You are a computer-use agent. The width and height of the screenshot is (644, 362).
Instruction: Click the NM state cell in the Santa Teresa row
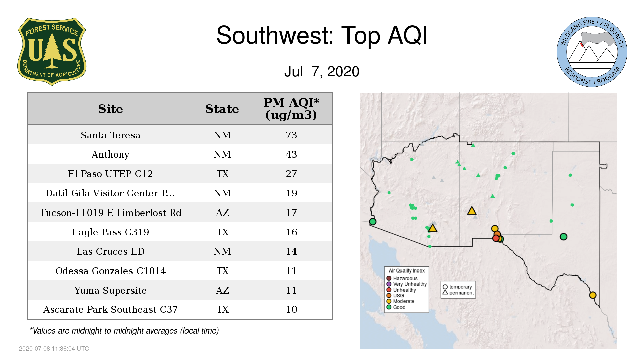pyautogui.click(x=222, y=135)
